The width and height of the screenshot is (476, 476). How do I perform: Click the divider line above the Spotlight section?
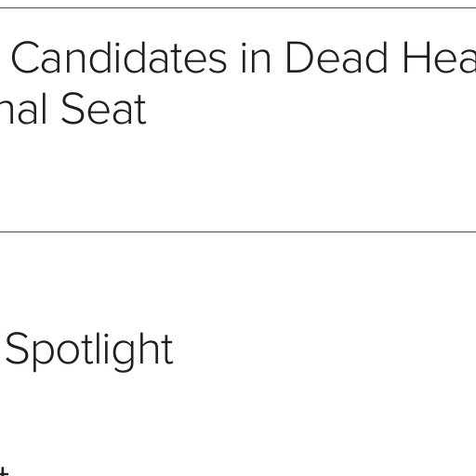pos(238,231)
